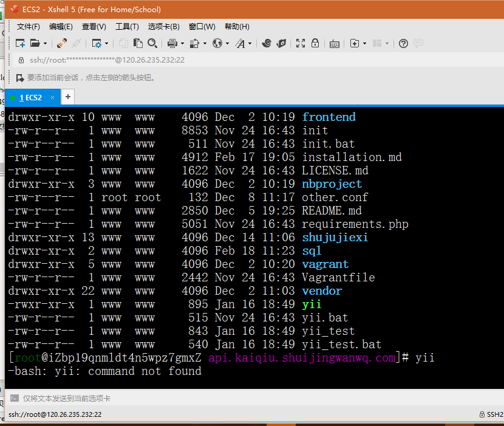The image size is (504, 426).
Task: Close the ECS2 session tab
Action: [53, 97]
